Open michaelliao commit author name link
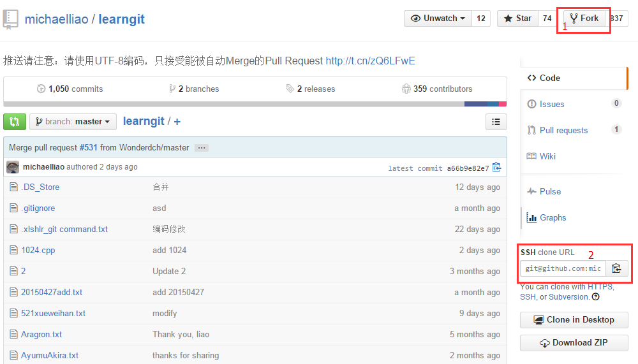The image size is (638, 364). 43,167
